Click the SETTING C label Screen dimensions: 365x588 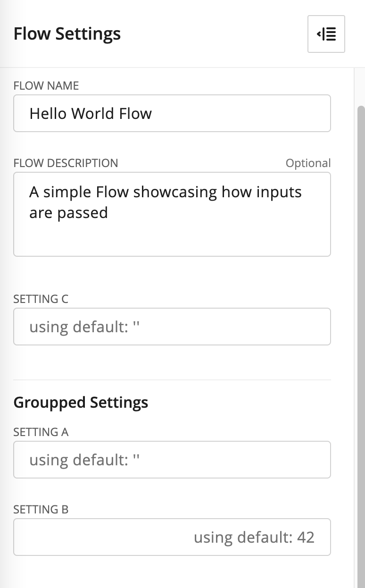41,299
